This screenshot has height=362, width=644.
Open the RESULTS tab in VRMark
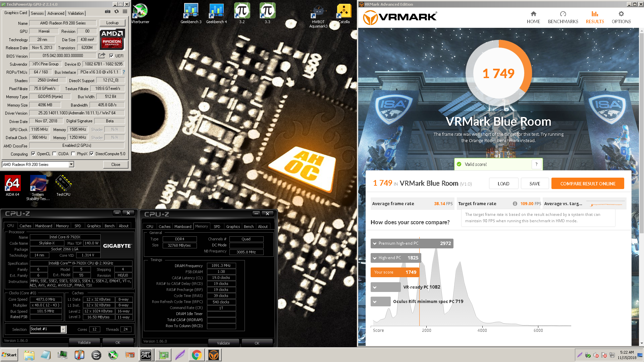click(595, 17)
